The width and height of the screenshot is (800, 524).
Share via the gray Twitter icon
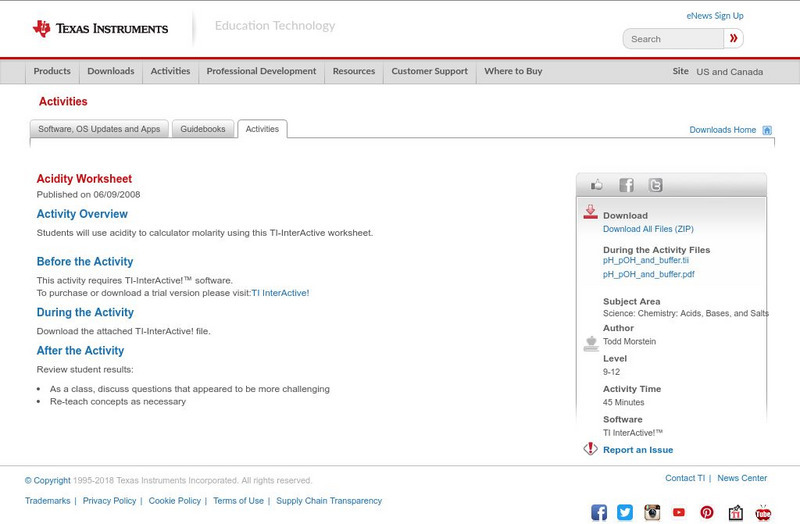click(655, 185)
